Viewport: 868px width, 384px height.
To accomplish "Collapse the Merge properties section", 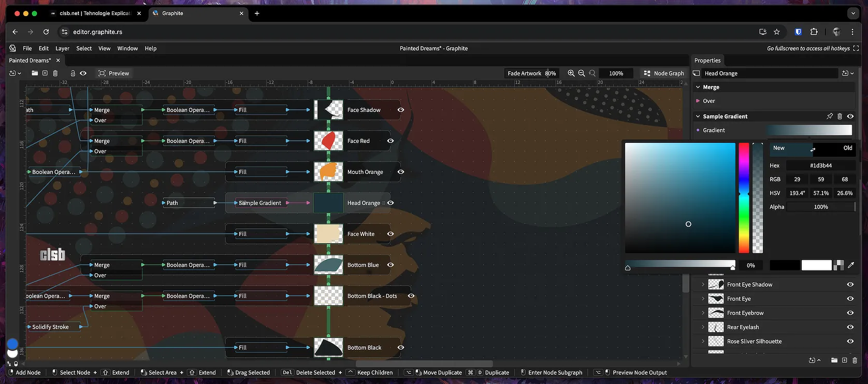I will pos(698,87).
